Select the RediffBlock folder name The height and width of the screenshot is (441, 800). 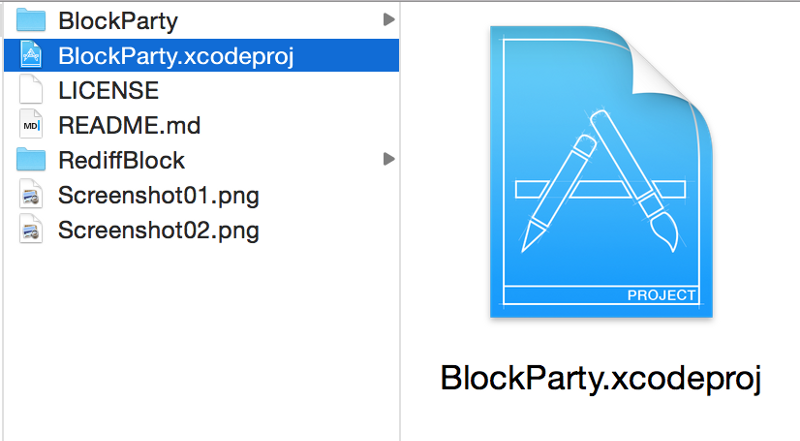(121, 160)
